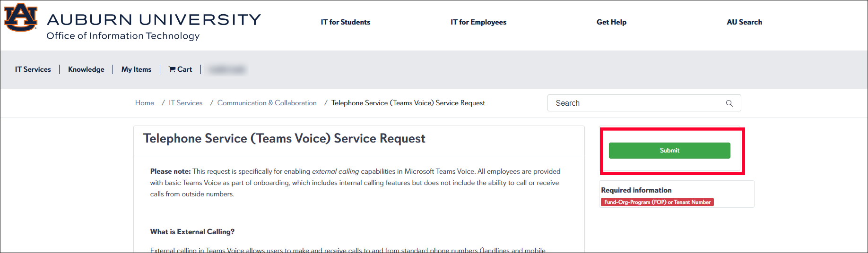Open the Knowledge section
This screenshot has width=868, height=253.
coord(86,69)
